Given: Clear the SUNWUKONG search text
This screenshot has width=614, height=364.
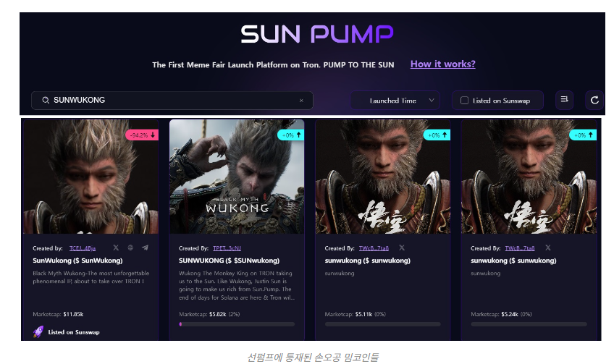Looking at the screenshot, I should coord(301,101).
